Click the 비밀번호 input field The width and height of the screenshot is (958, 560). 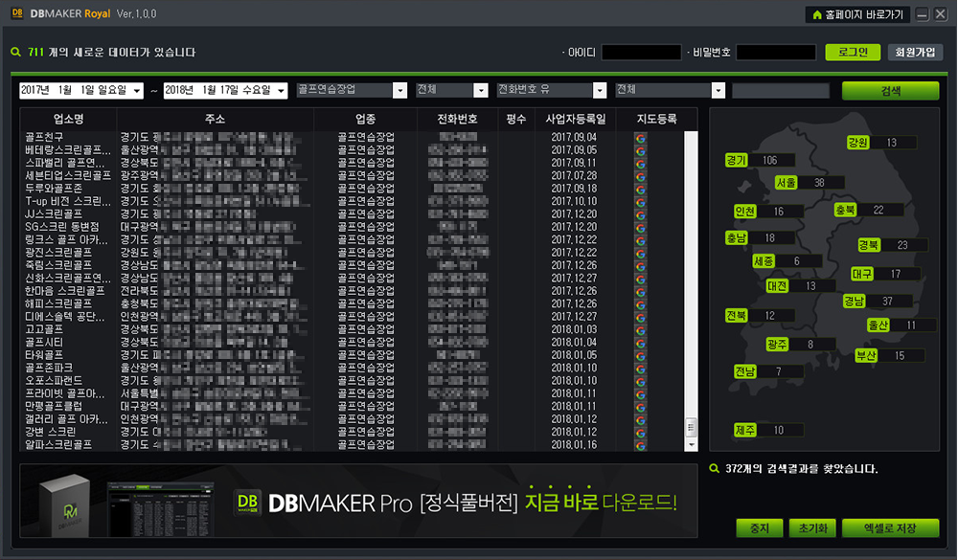[x=776, y=53]
